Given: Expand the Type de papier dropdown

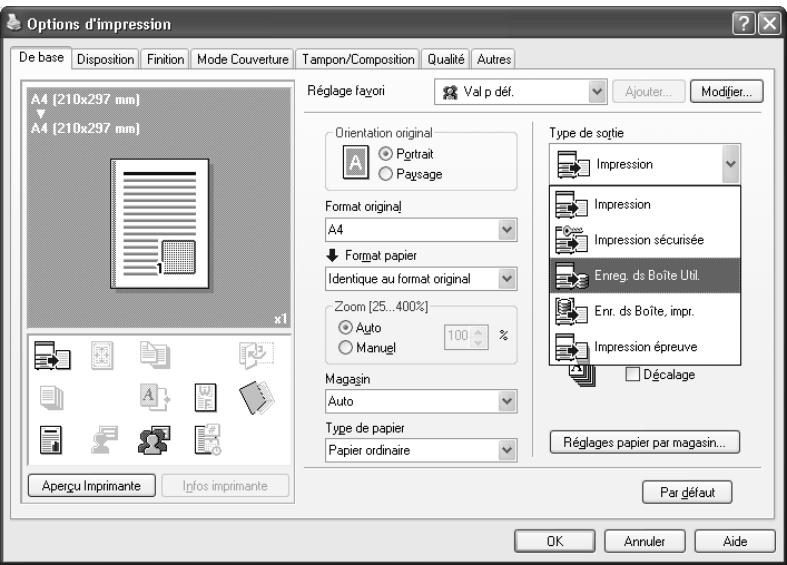Looking at the screenshot, I should coord(507,450).
